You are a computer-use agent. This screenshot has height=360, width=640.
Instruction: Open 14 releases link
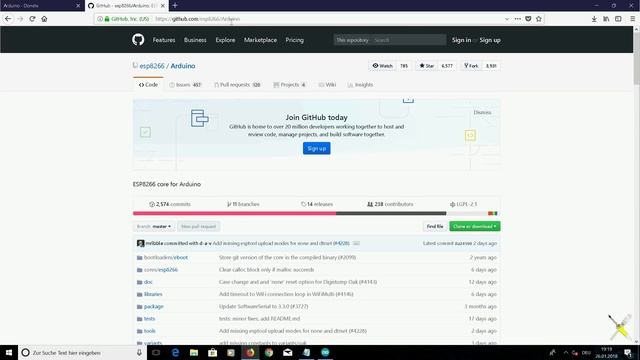pyautogui.click(x=317, y=204)
